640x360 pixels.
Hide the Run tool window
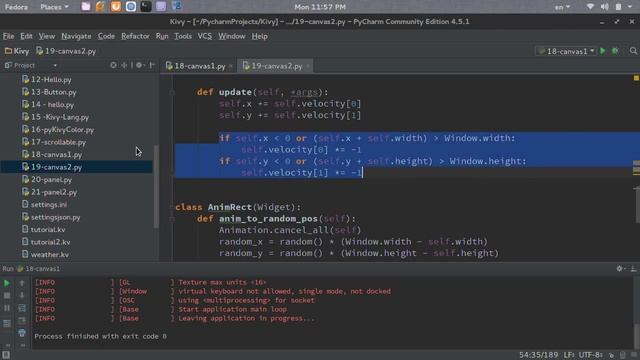click(633, 269)
